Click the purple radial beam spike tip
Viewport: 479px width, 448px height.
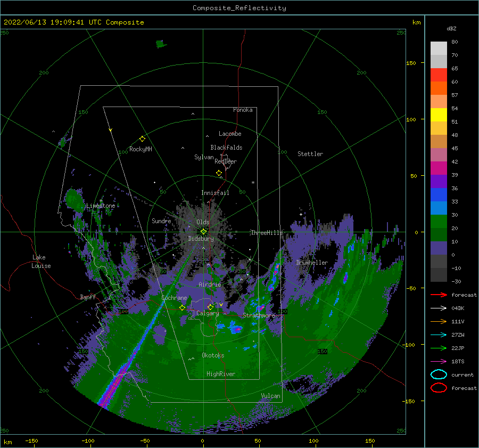pyautogui.click(x=103, y=404)
